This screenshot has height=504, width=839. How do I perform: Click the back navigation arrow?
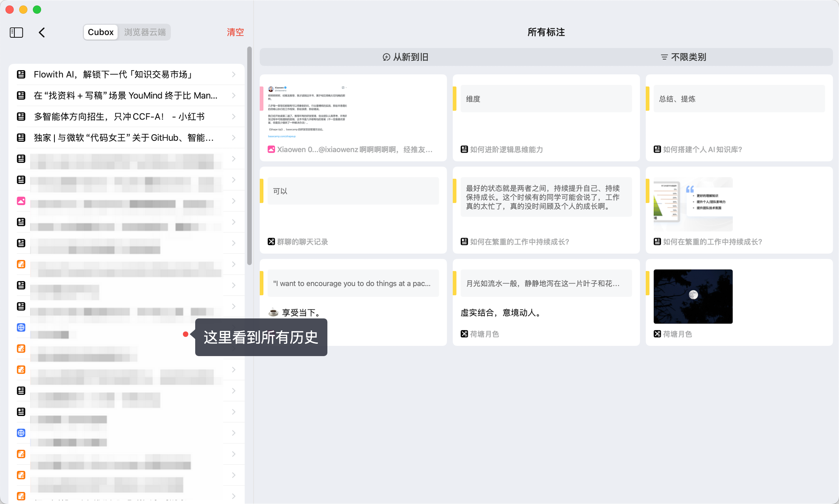[41, 32]
